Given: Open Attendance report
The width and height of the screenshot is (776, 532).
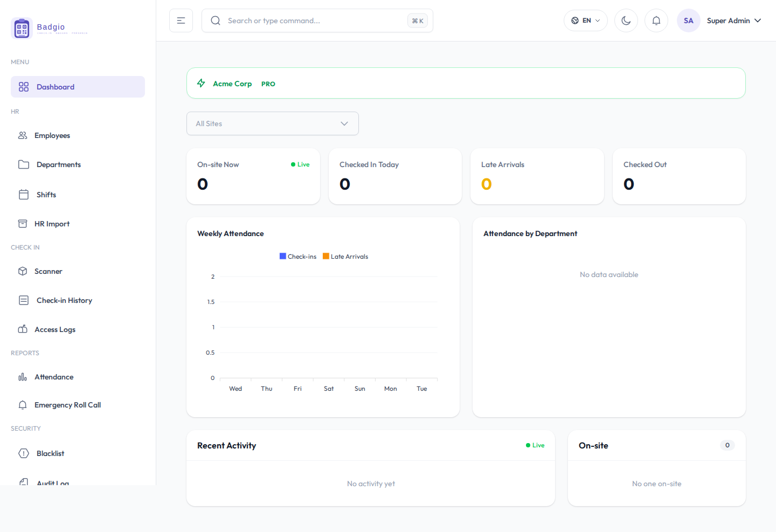Looking at the screenshot, I should 78,377.
